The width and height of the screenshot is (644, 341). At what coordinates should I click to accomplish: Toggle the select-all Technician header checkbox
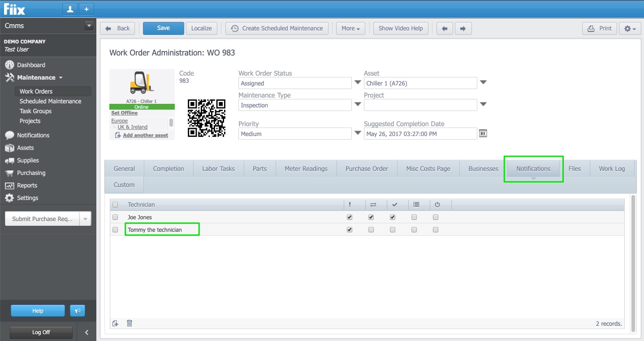115,205
